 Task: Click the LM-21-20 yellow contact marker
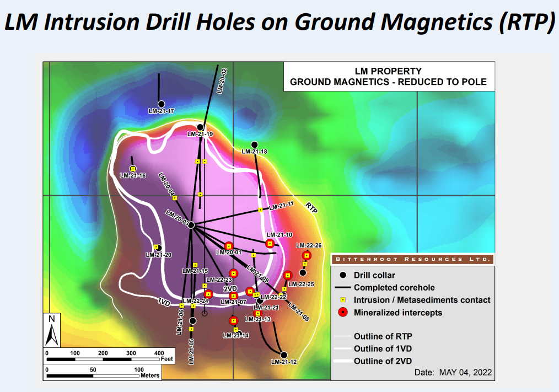tap(156, 247)
